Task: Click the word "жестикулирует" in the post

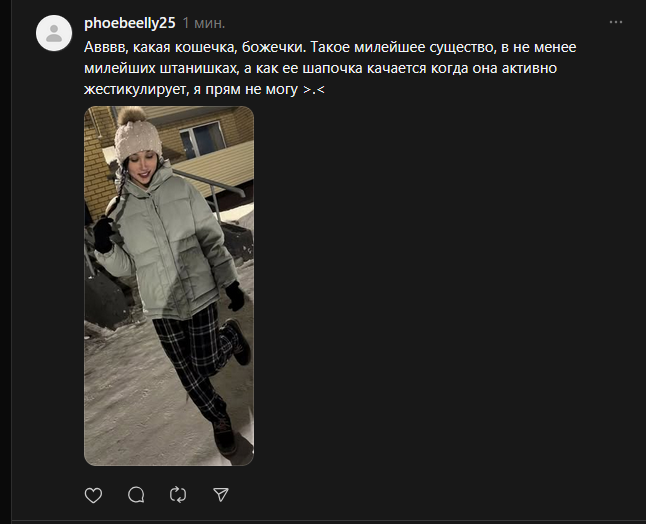Action: click(134, 89)
